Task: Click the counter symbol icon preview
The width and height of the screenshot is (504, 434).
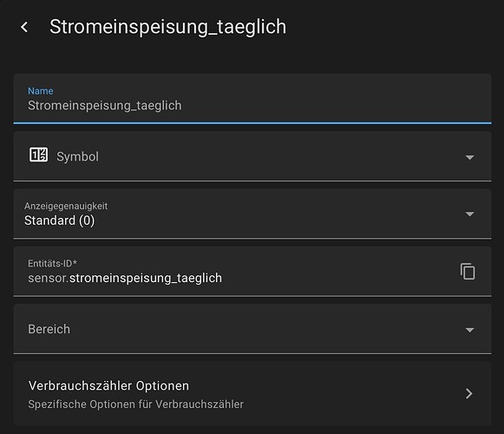Action: tap(38, 155)
